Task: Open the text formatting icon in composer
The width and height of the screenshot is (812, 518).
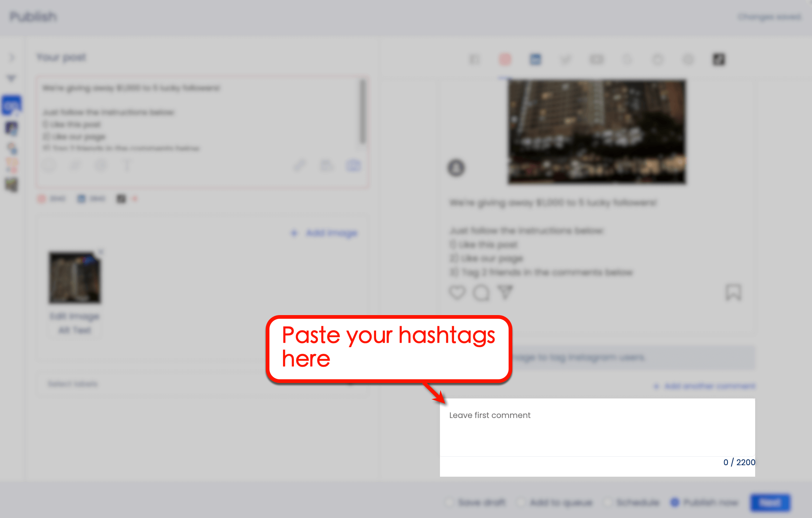Action: coord(127,166)
